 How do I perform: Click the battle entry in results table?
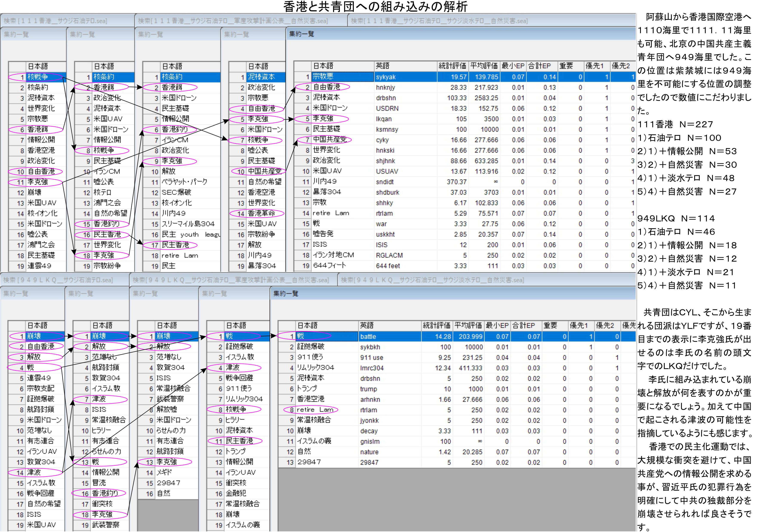368,336
